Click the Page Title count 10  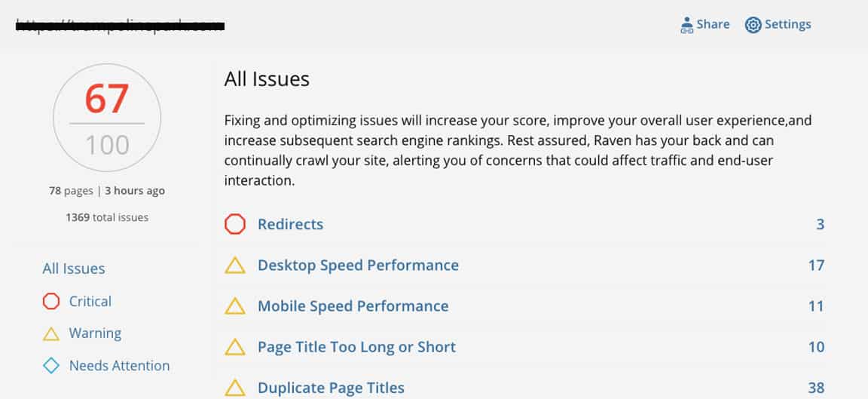(x=817, y=348)
